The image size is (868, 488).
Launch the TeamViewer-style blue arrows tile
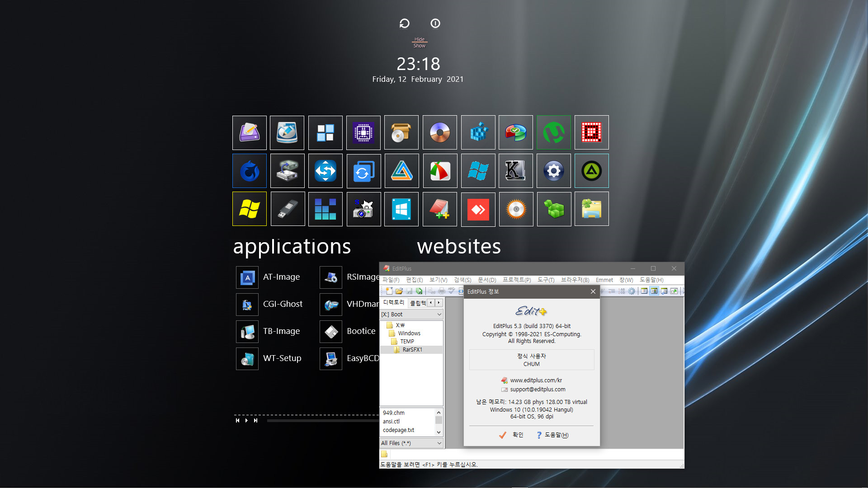(325, 171)
